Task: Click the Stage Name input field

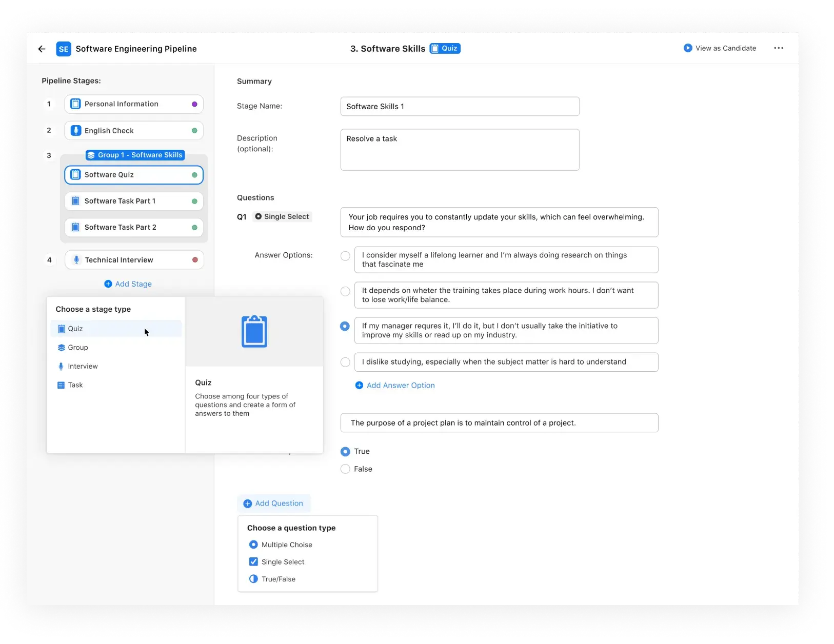Action: [x=460, y=106]
